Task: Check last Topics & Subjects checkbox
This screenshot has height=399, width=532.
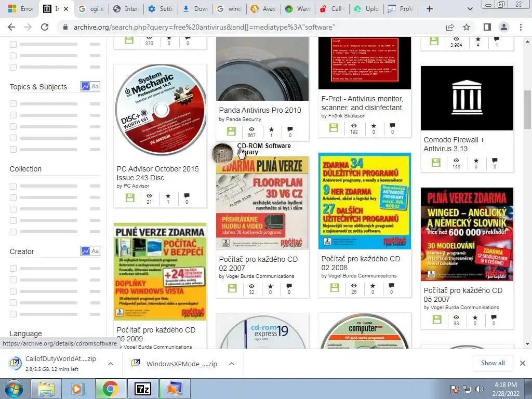Action: [x=13, y=149]
